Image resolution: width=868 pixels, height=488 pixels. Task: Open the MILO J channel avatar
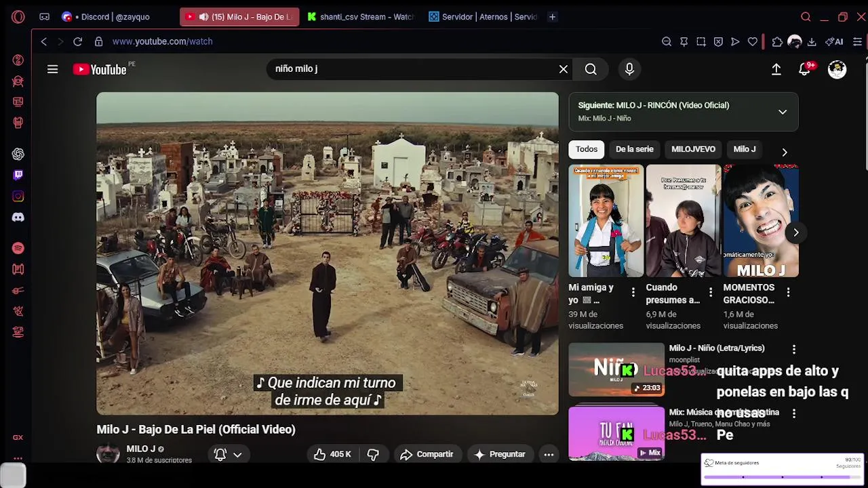[108, 453]
